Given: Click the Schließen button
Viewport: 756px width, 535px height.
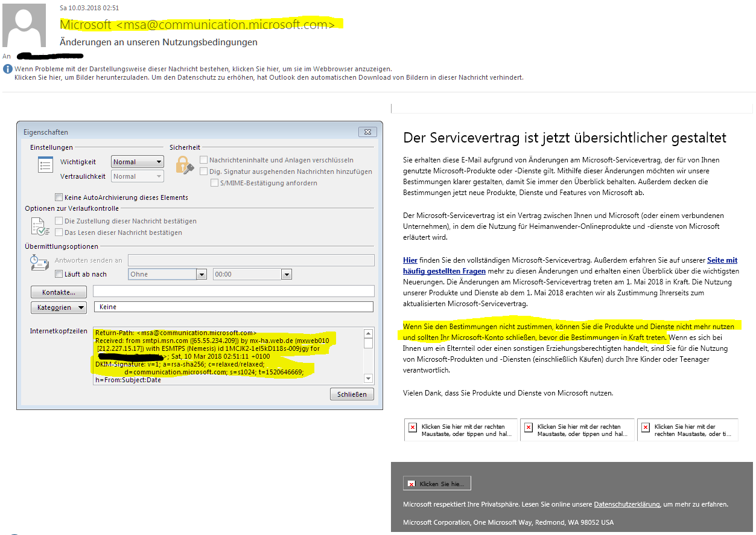Looking at the screenshot, I should point(352,394).
